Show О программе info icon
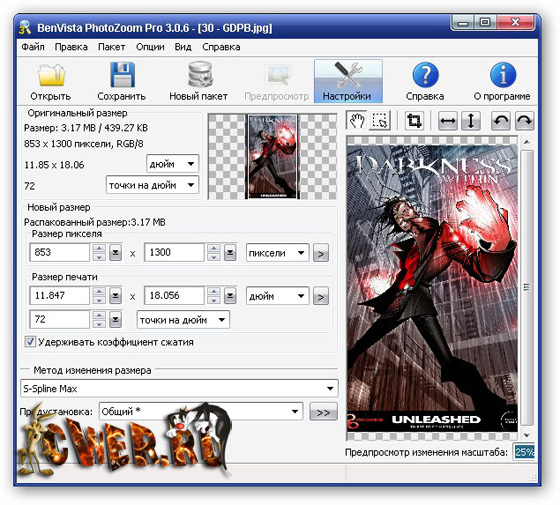The image size is (560, 505). coord(502,81)
